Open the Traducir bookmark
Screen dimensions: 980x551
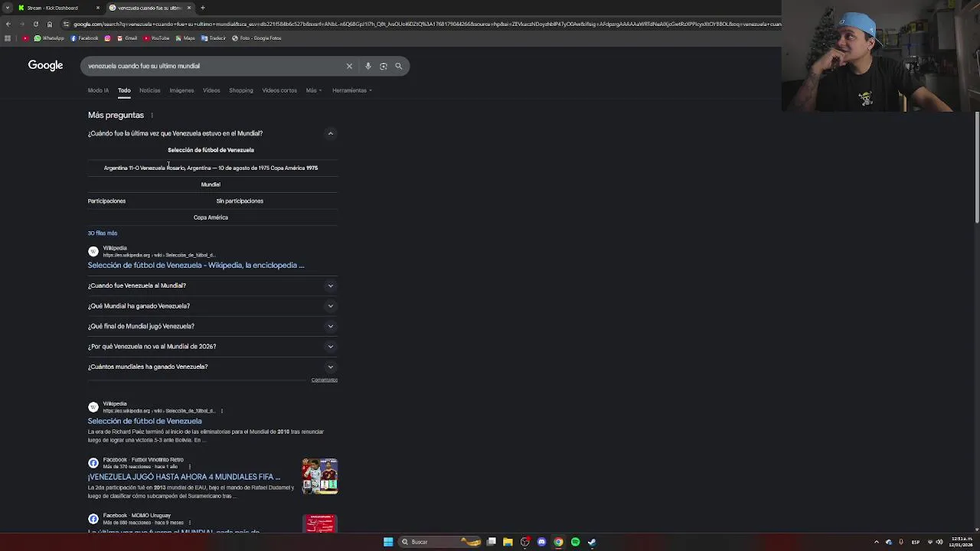tap(214, 38)
